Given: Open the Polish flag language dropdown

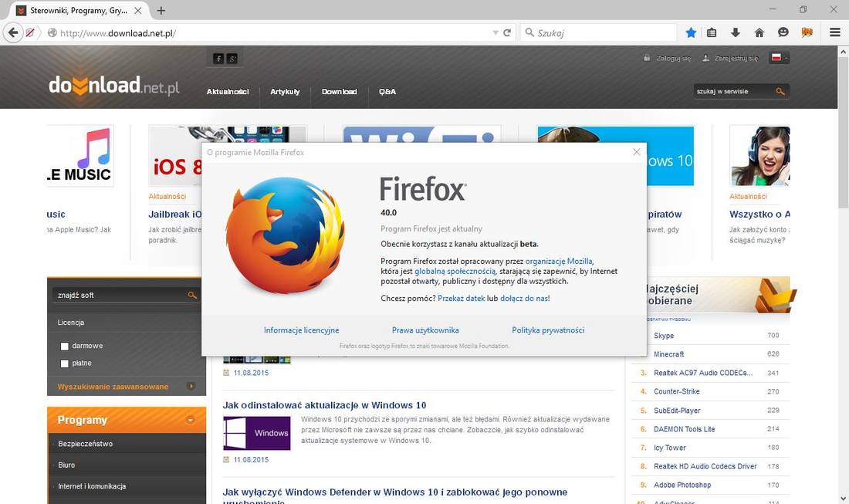Looking at the screenshot, I should coord(780,57).
